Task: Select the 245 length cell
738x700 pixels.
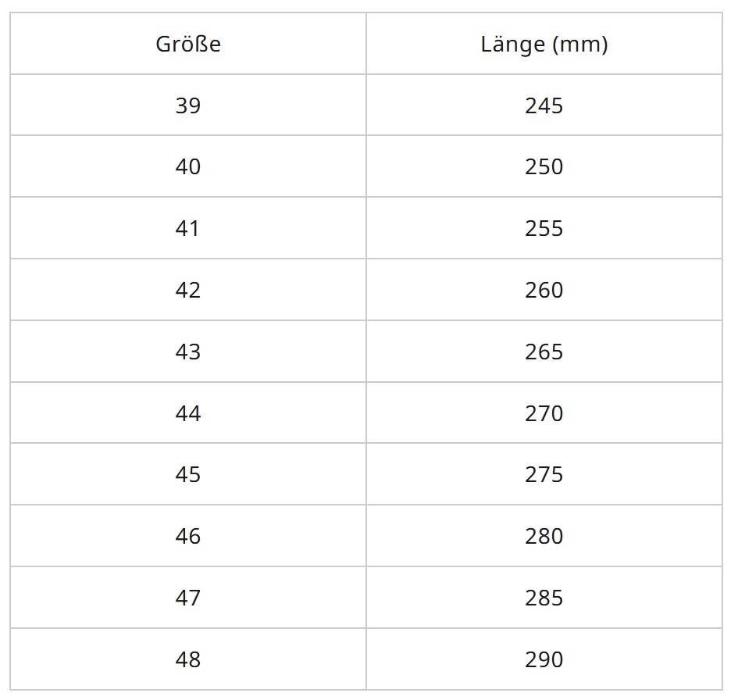Action: coord(544,105)
